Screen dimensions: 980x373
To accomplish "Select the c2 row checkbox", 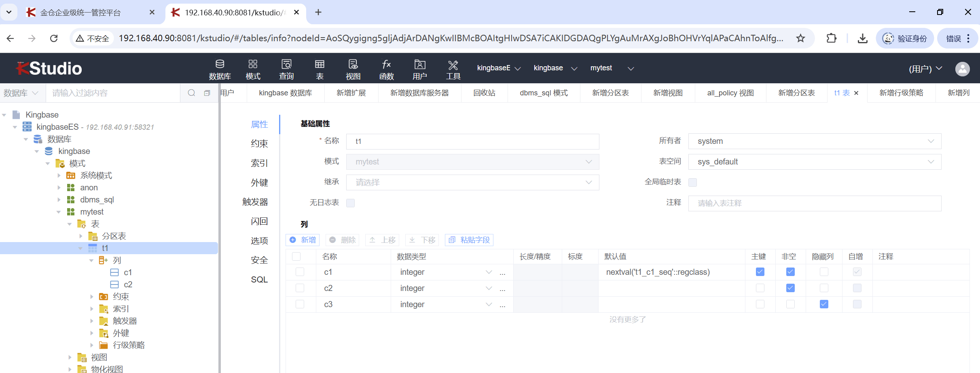I will 300,288.
